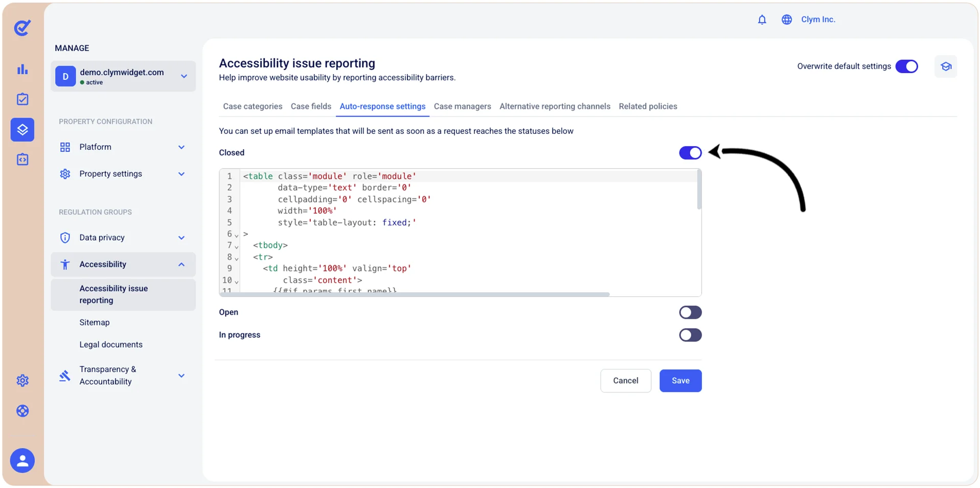
Task: Click the Accessibility person icon
Action: (65, 264)
